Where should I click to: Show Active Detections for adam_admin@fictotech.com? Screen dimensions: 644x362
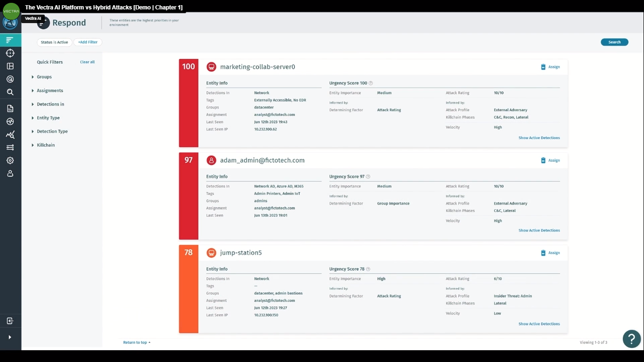click(x=539, y=230)
